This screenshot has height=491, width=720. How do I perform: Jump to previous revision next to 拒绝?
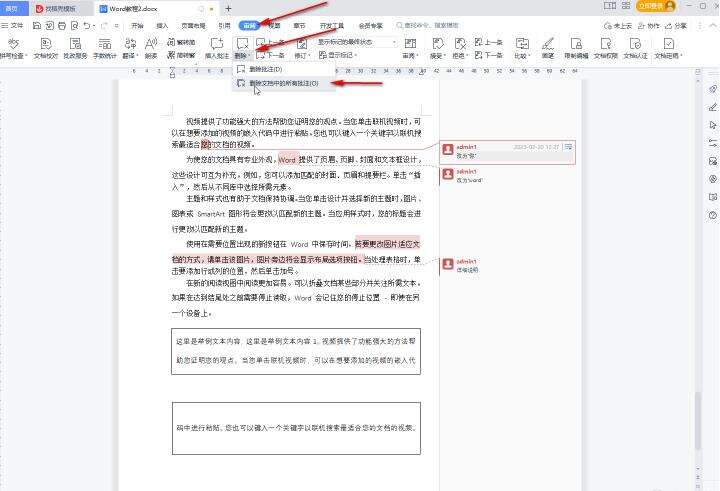coord(489,42)
